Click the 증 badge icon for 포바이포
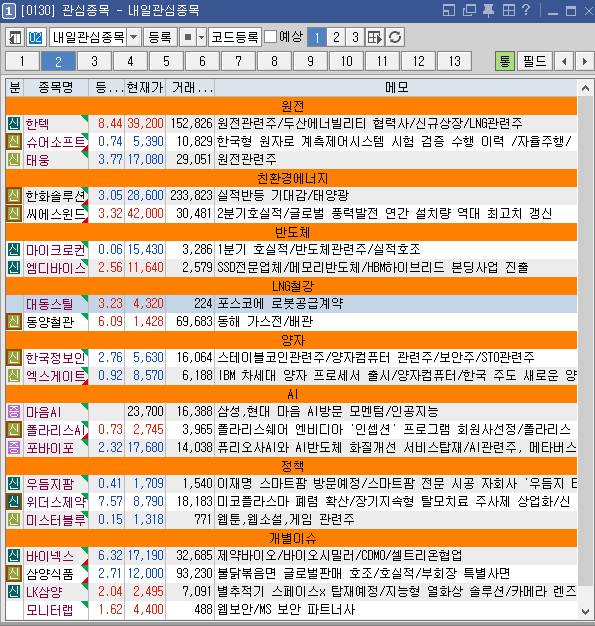 point(14,447)
